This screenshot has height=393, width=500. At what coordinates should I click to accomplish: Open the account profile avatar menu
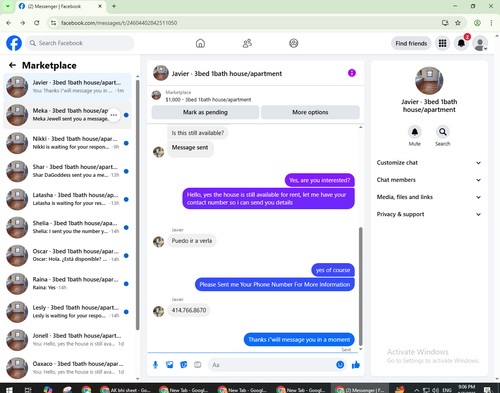(480, 43)
